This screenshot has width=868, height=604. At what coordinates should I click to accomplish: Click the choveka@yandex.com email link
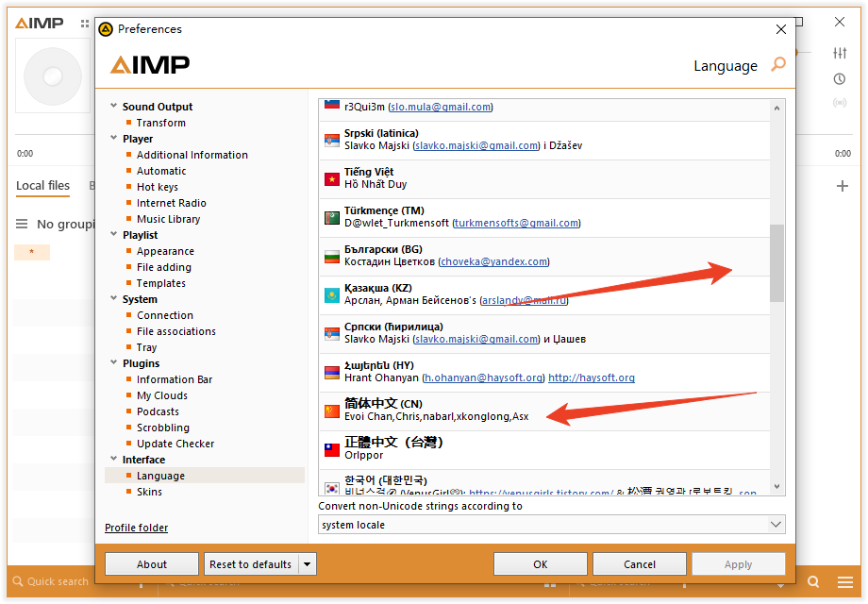click(493, 261)
